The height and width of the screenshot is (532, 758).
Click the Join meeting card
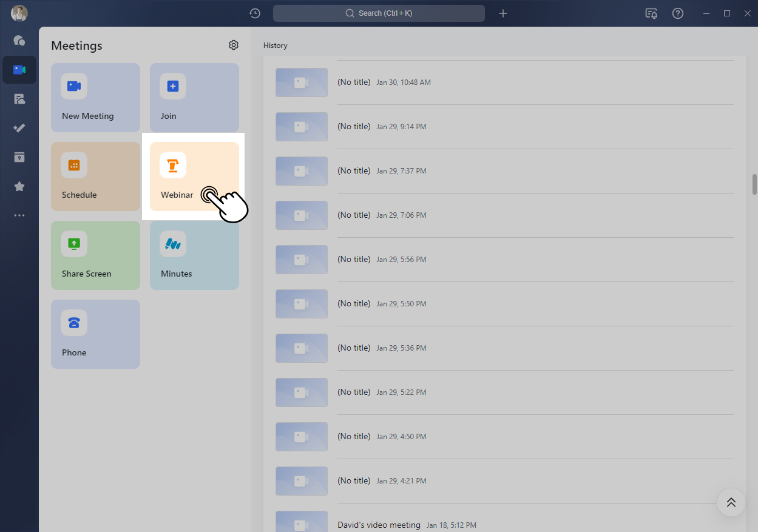(194, 98)
